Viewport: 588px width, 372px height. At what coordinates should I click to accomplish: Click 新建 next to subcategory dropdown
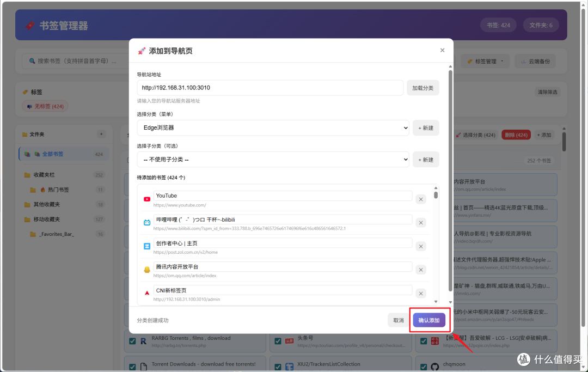point(426,160)
